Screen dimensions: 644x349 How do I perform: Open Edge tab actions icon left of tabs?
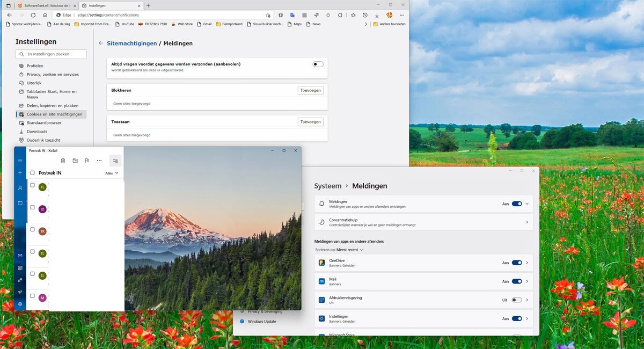click(x=8, y=5)
